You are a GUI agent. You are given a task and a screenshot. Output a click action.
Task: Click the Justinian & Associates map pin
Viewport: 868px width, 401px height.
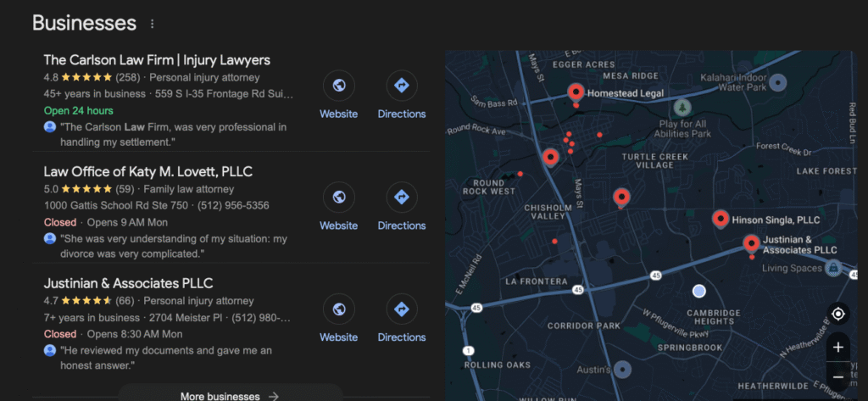[751, 244]
